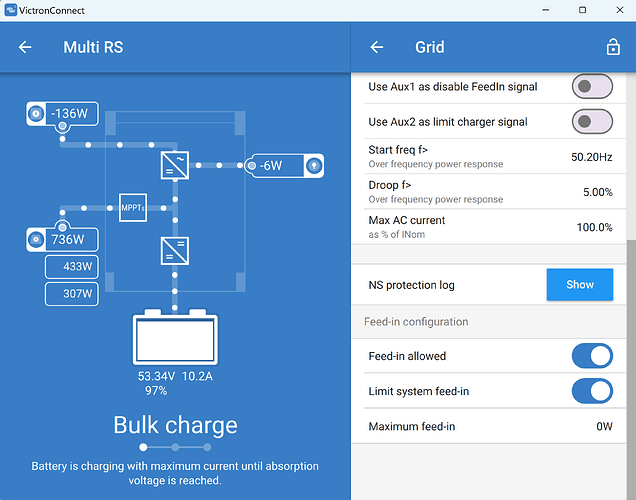Turn off Limit system feed-in switch
This screenshot has height=500, width=636.
592,391
